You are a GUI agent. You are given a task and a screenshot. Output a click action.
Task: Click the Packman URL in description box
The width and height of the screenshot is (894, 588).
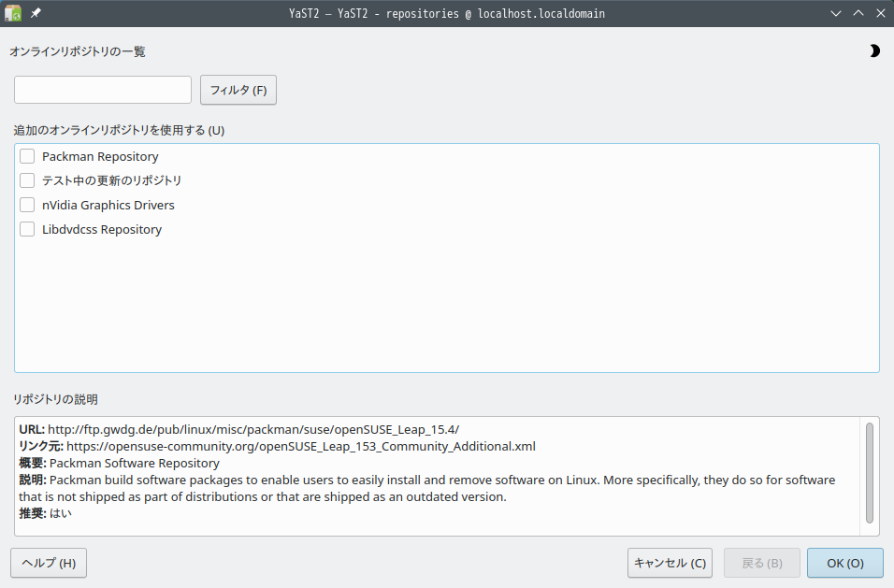[253, 430]
